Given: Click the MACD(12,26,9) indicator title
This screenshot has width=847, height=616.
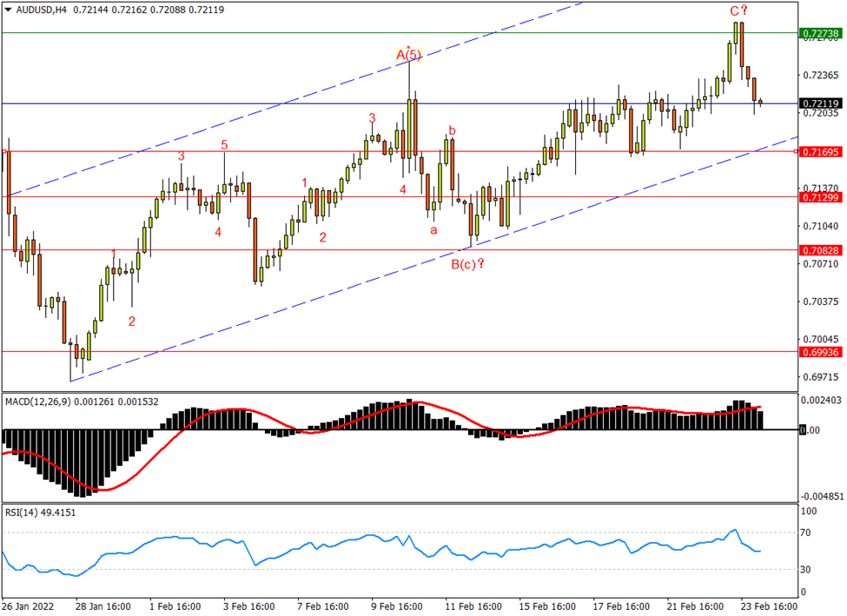Looking at the screenshot, I should pyautogui.click(x=38, y=401).
